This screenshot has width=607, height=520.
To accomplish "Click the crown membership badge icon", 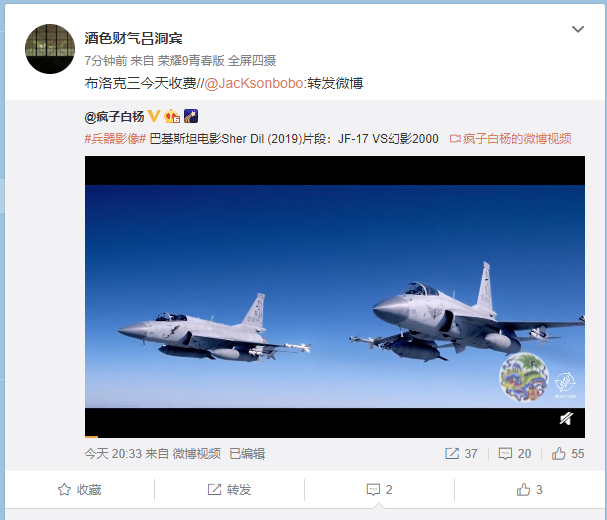I will [171, 116].
